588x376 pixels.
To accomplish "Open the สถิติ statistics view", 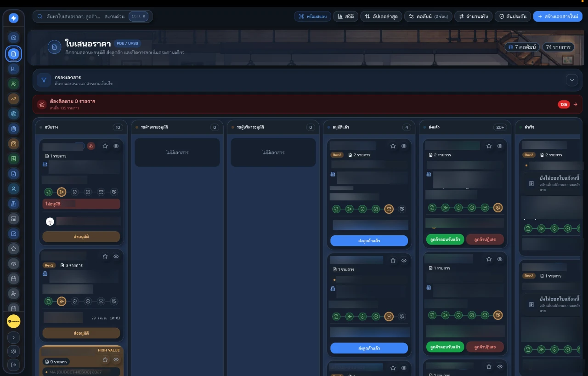I will coord(345,17).
